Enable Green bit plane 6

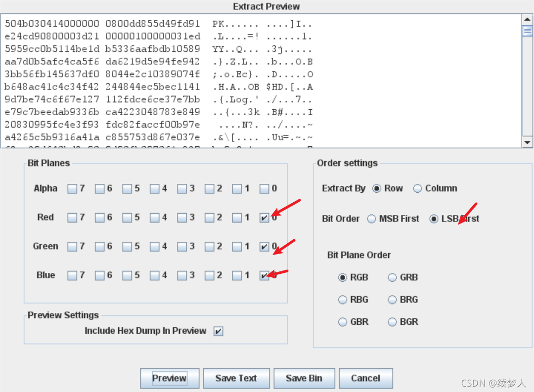tap(100, 247)
